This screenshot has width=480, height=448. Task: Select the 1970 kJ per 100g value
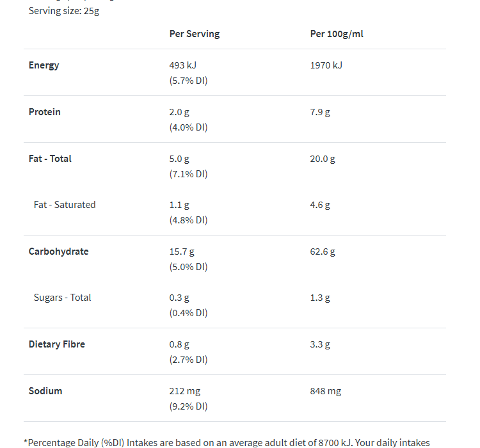(326, 65)
